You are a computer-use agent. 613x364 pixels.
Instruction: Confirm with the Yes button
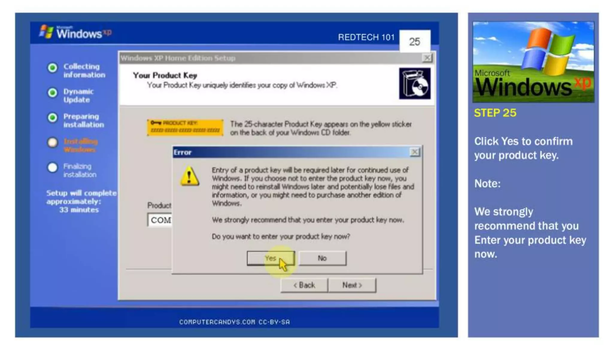tap(271, 258)
